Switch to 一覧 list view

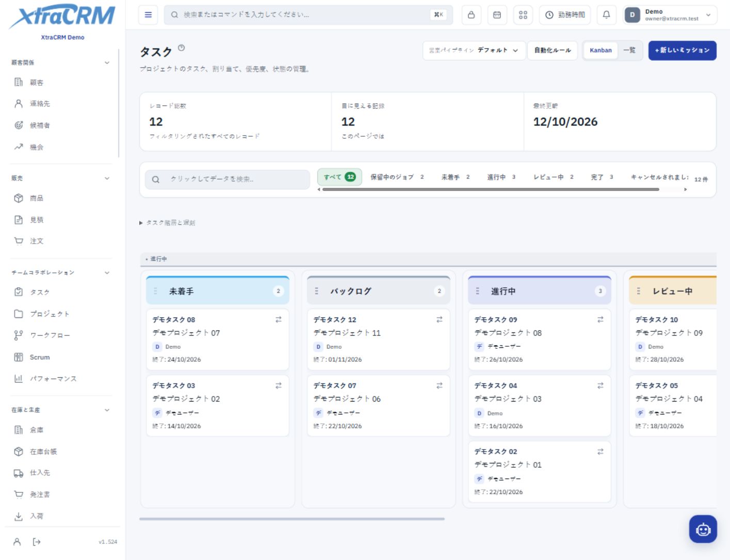(x=629, y=51)
